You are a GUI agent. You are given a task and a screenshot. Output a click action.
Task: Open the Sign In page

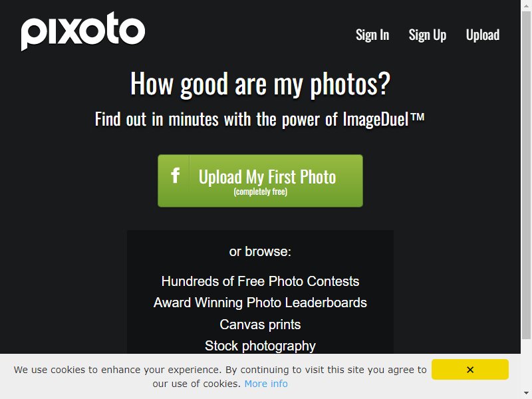point(372,35)
